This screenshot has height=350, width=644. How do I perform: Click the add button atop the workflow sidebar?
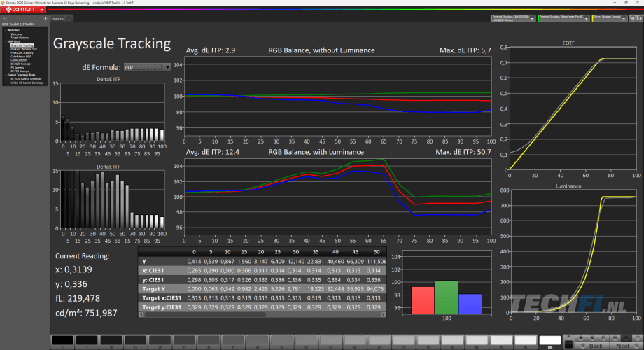pyautogui.click(x=4, y=18)
